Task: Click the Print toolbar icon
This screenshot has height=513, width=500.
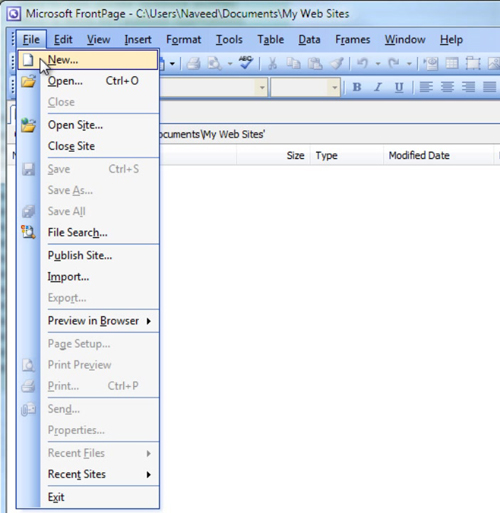Action: pyautogui.click(x=193, y=63)
